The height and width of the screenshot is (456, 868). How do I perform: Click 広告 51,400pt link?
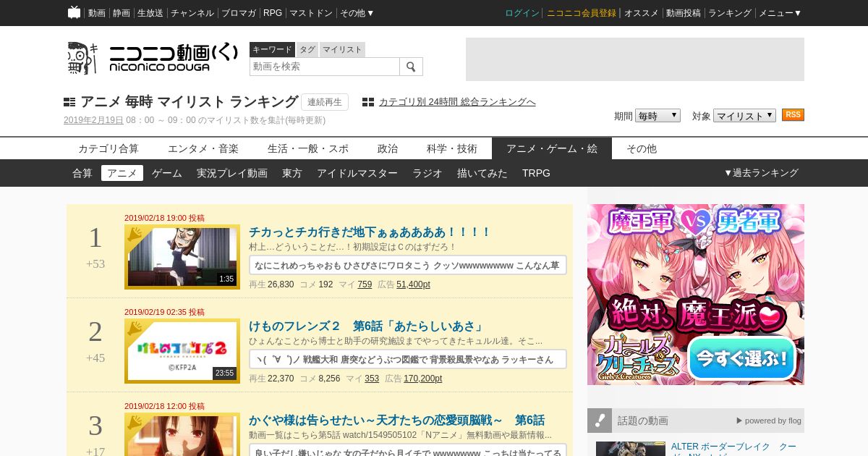pos(413,284)
